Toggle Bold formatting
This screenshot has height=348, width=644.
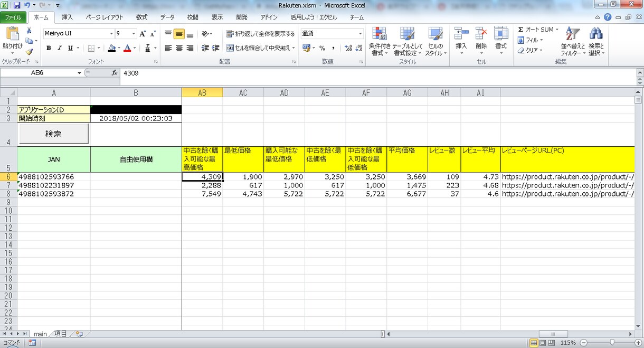pyautogui.click(x=49, y=48)
